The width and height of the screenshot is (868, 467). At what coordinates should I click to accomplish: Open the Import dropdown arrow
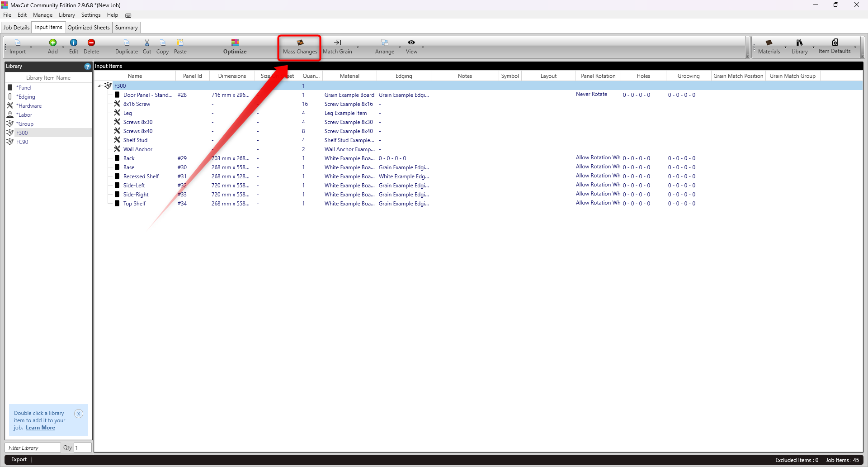click(31, 47)
